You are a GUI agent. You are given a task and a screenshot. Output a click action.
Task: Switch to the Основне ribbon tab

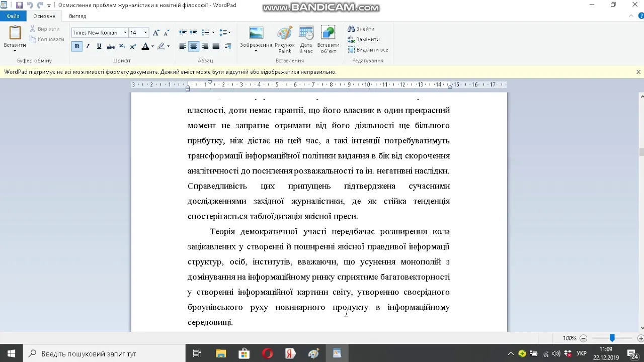[x=44, y=16]
